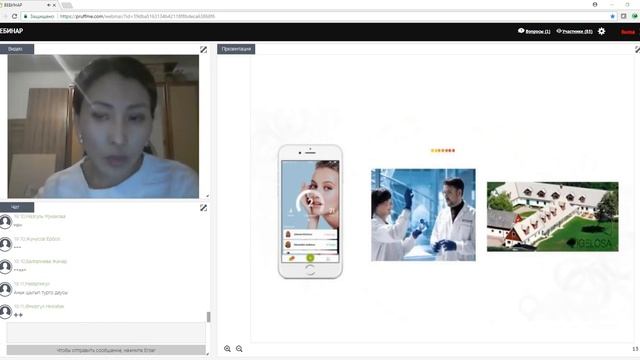Mute the tab via its audio icon
This screenshot has width=640, height=360.
pyautogui.click(x=49, y=5)
